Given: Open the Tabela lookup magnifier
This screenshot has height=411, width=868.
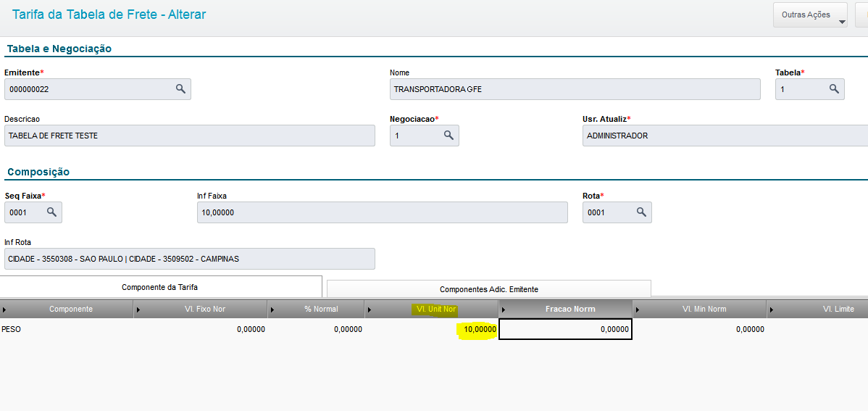Looking at the screenshot, I should pos(834,88).
